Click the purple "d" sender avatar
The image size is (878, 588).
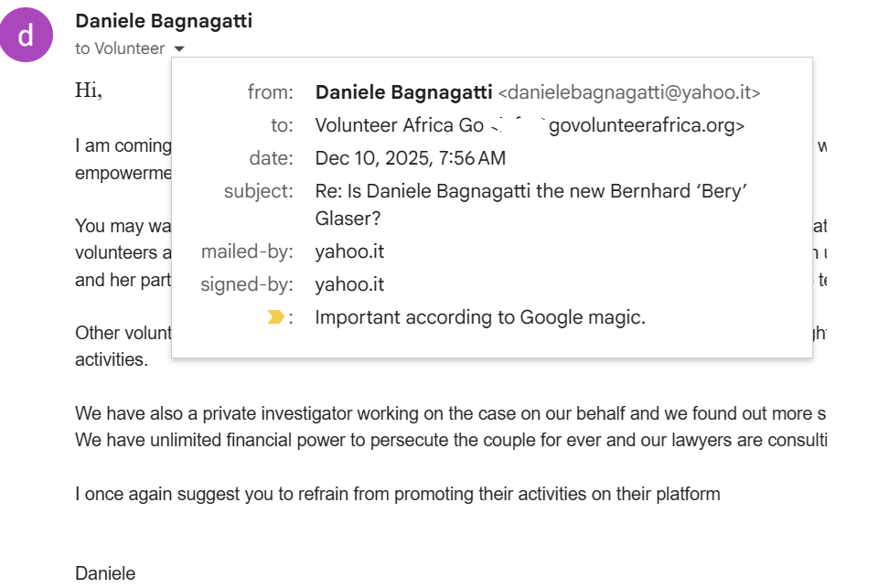click(27, 35)
